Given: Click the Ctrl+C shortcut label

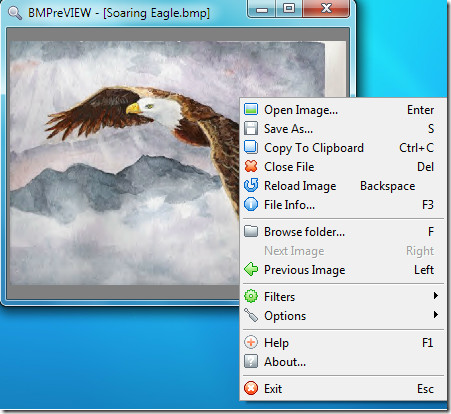Looking at the screenshot, I should [x=416, y=148].
